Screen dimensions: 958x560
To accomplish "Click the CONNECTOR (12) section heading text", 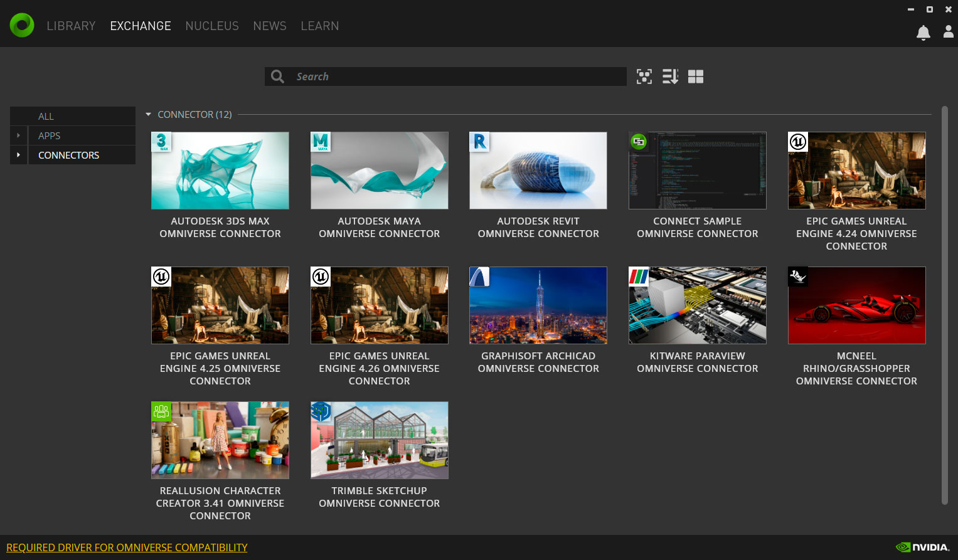I will [194, 115].
